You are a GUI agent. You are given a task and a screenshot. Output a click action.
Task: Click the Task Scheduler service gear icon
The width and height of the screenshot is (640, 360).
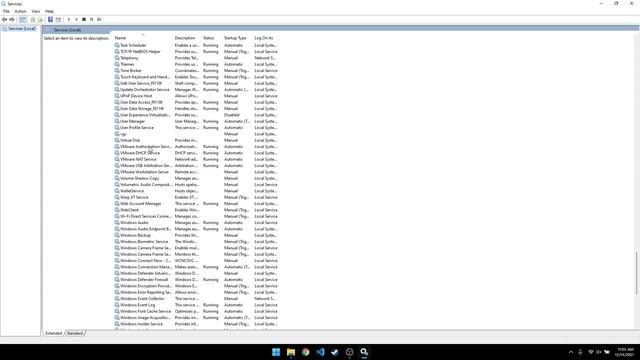[x=117, y=45]
